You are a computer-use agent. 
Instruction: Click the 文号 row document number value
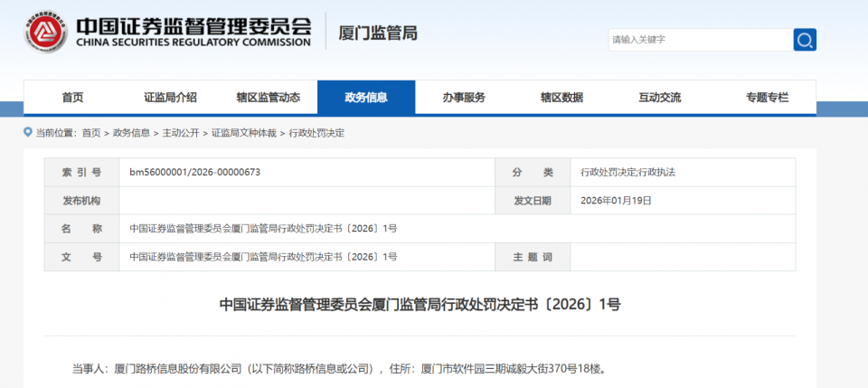click(x=263, y=257)
